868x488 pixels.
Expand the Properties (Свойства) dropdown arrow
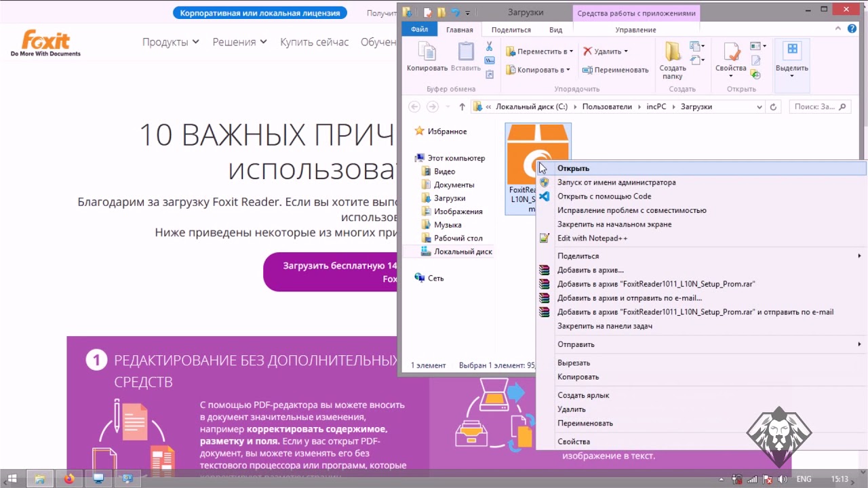731,77
